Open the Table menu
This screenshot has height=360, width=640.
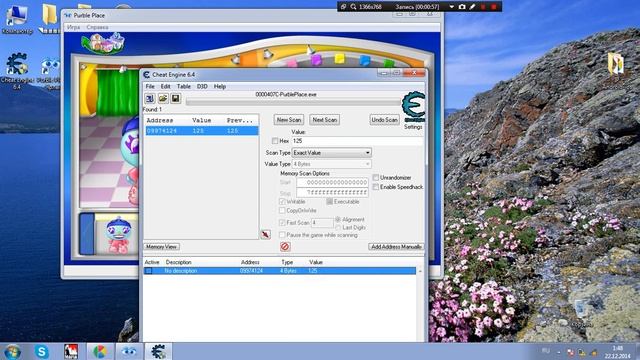coord(184,87)
